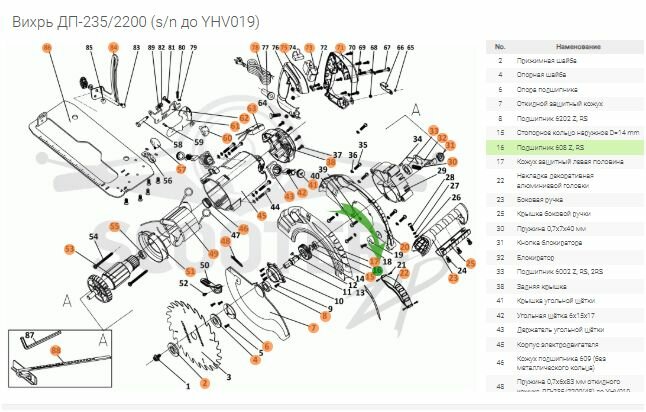Pick orange part marker 45 on motor housing
Screen dimensions: 646x412
262,215
